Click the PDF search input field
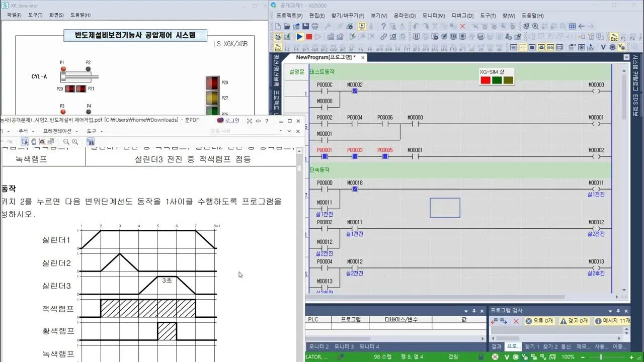This screenshot has width=644, height=362. pos(244,131)
